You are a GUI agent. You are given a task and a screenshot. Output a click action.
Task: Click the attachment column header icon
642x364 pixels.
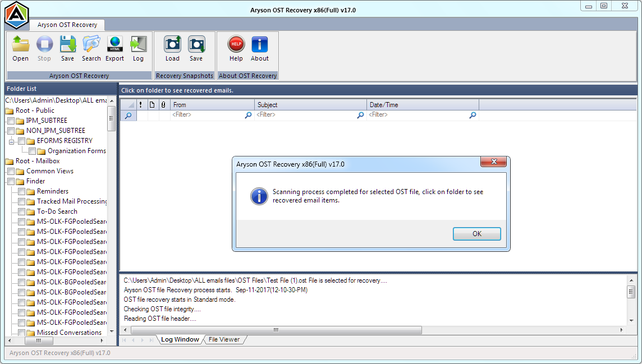tap(163, 105)
